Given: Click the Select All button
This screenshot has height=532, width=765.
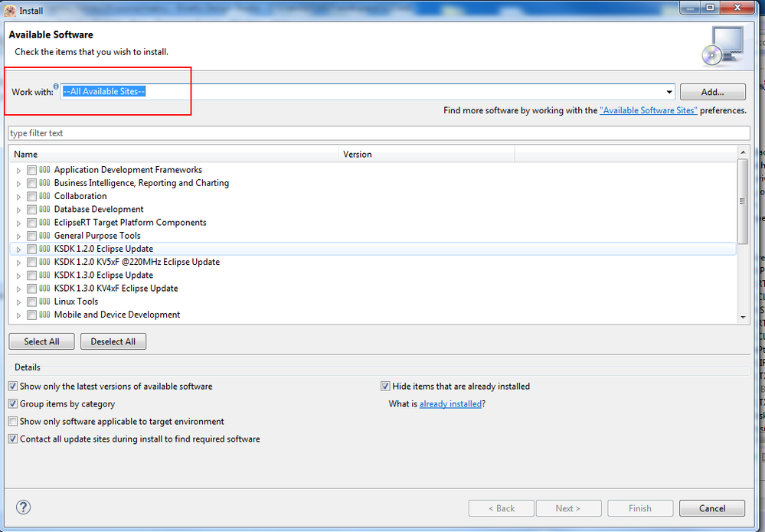Looking at the screenshot, I should 41,341.
